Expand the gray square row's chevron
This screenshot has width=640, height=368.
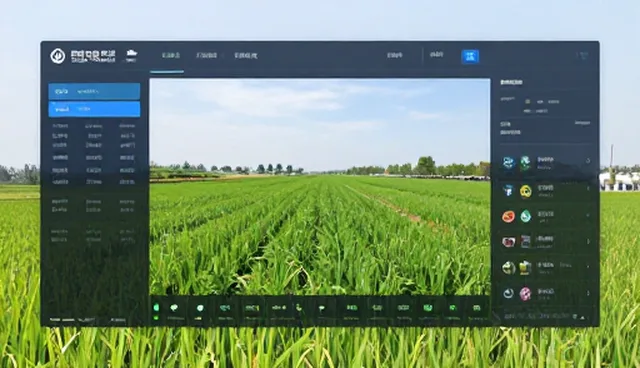click(588, 242)
